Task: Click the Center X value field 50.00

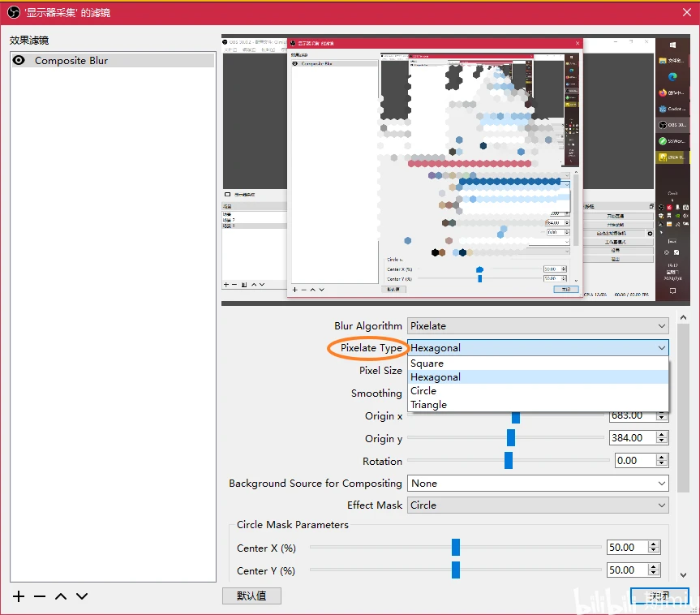Action: (627, 547)
